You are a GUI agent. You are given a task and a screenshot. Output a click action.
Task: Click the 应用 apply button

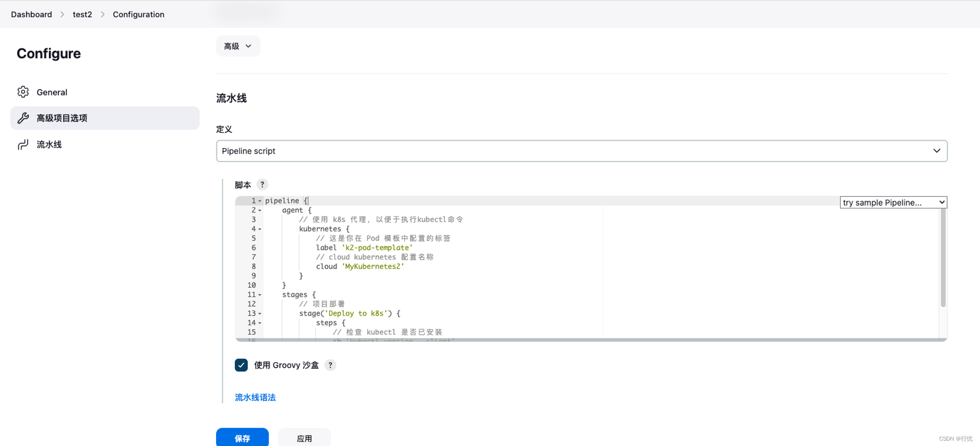(x=304, y=438)
